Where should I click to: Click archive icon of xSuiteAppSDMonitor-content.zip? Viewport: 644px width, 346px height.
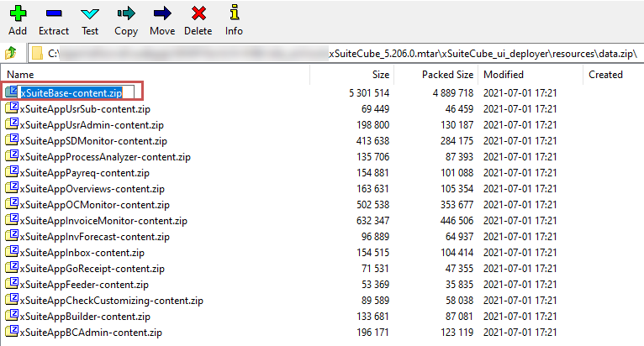pos(12,140)
